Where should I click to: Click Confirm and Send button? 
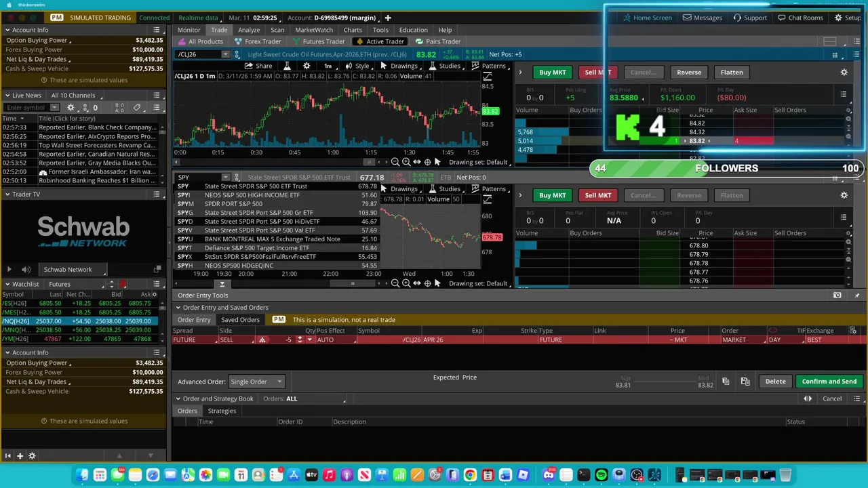[x=829, y=382]
